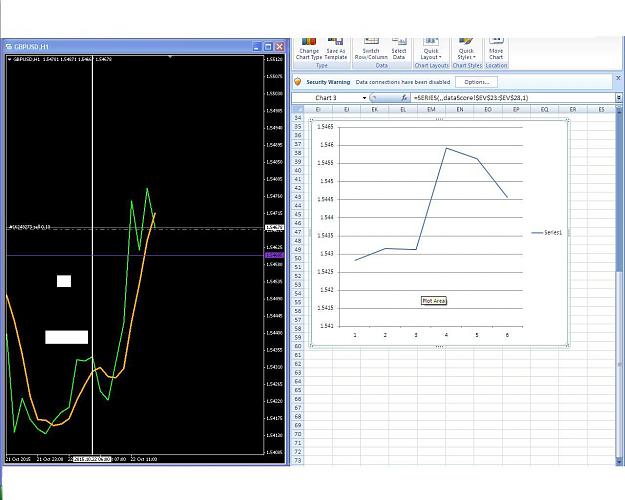Click Save As Template chart button
The image size is (625, 500).
pyautogui.click(x=336, y=49)
